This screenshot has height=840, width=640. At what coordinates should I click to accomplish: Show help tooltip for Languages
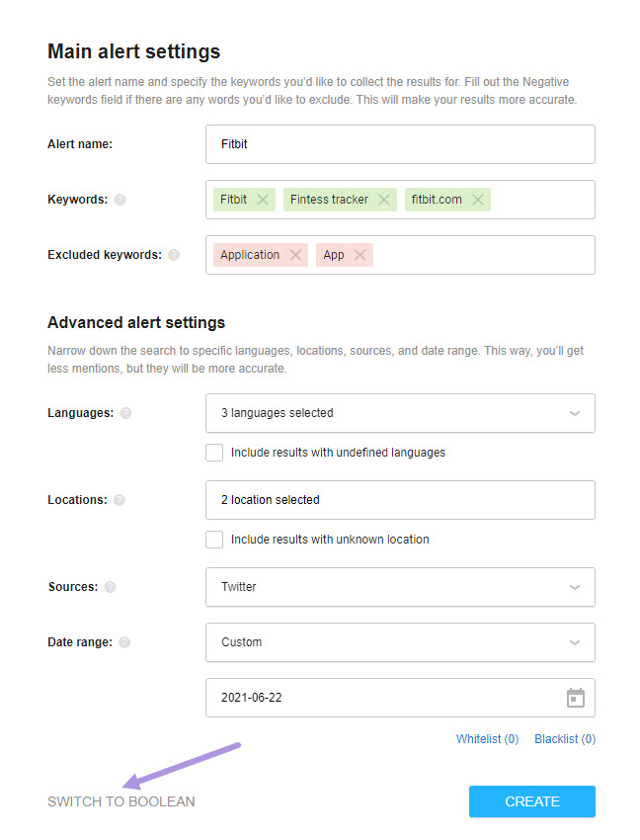pyautogui.click(x=125, y=413)
